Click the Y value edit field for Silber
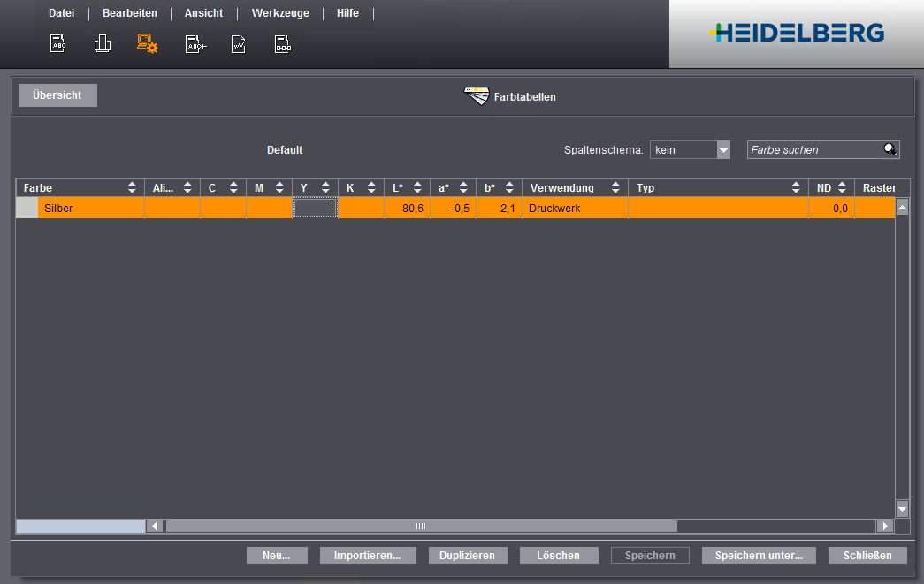Viewport: 924px width, 584px height. click(316, 208)
